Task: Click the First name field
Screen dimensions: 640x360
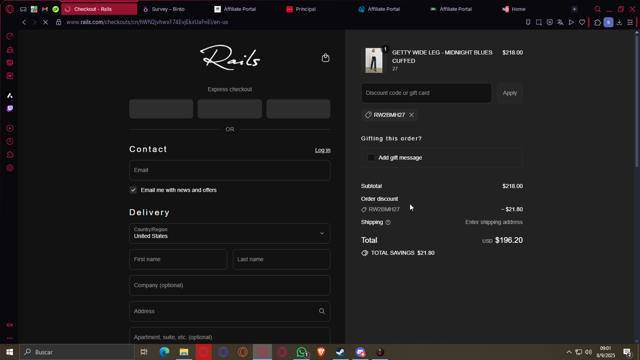Action: 178,259
